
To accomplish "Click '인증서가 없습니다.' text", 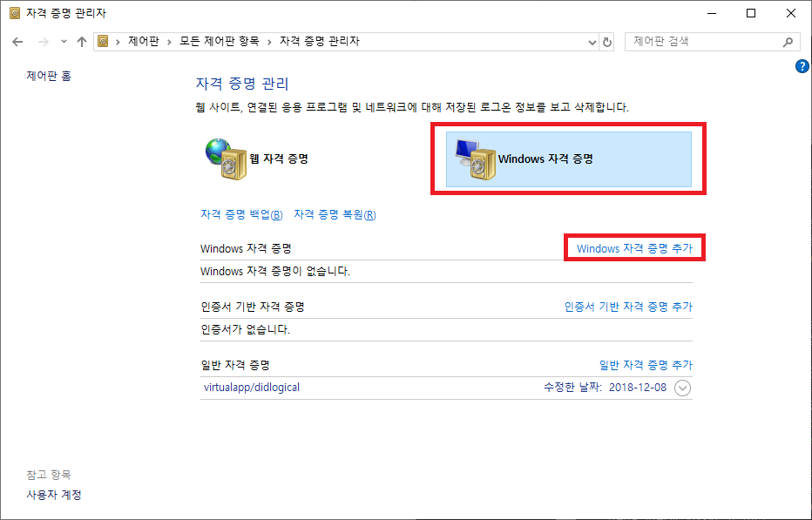I will 246,329.
